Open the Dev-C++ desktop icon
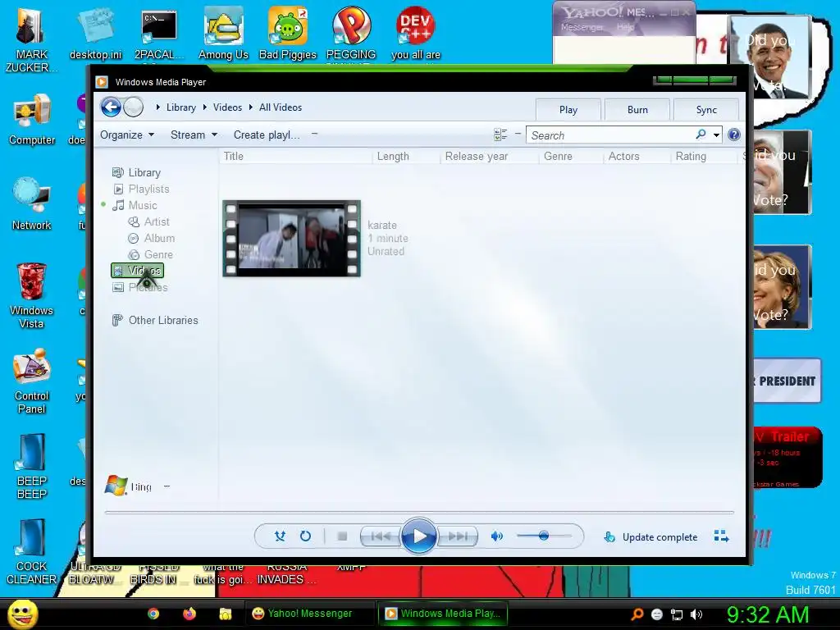 click(416, 34)
